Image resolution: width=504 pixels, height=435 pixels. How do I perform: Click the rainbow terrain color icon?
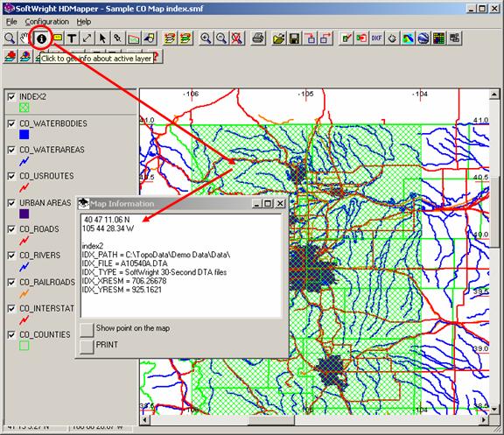[408, 39]
